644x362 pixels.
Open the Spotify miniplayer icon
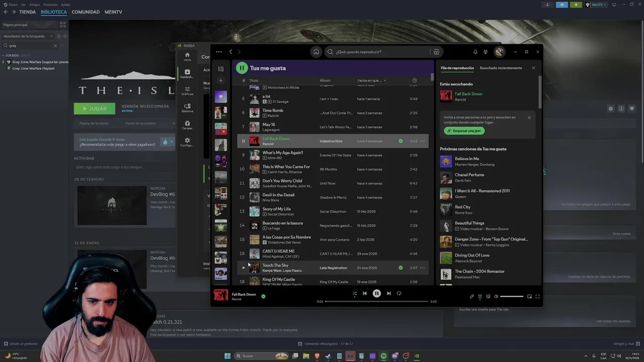pos(529,297)
